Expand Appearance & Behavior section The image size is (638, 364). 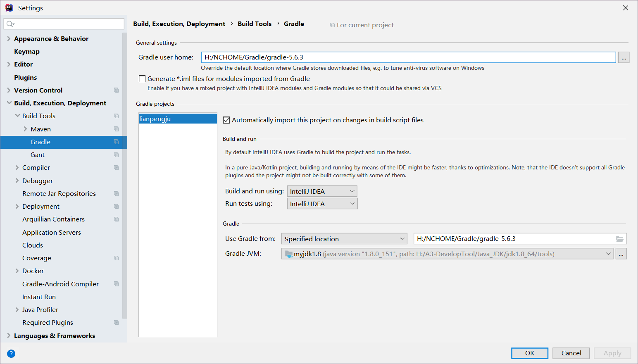pos(9,38)
